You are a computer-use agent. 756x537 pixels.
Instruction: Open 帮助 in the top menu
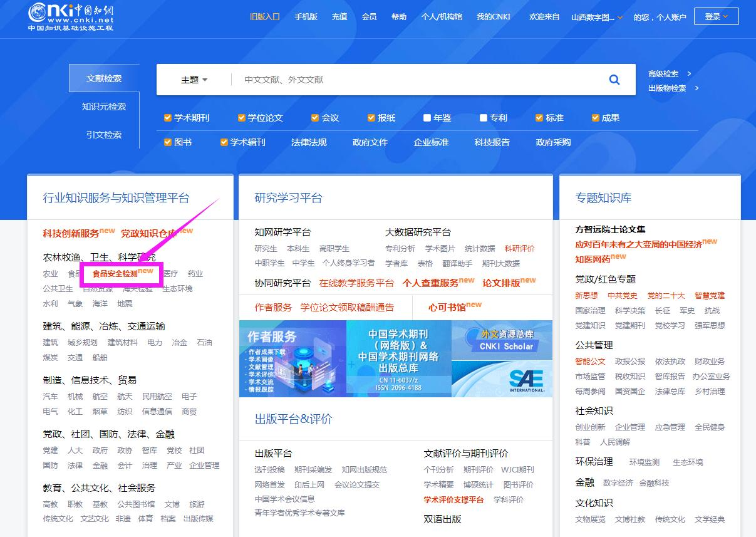[x=399, y=17]
